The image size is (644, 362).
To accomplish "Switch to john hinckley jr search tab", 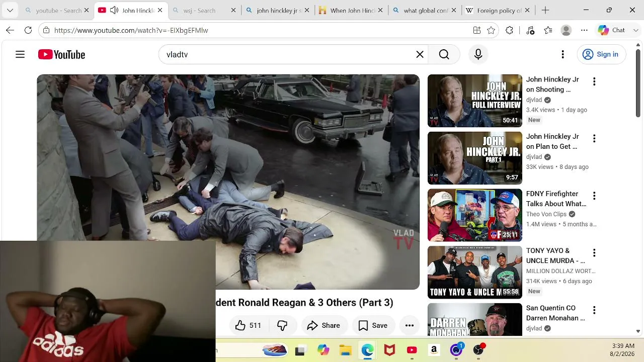I will point(278,10).
